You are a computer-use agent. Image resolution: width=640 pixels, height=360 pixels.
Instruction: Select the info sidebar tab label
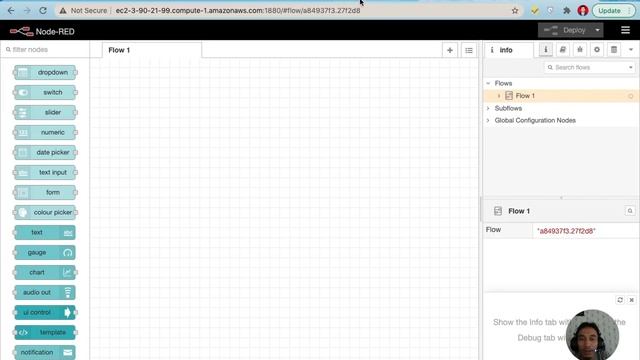pyautogui.click(x=509, y=50)
